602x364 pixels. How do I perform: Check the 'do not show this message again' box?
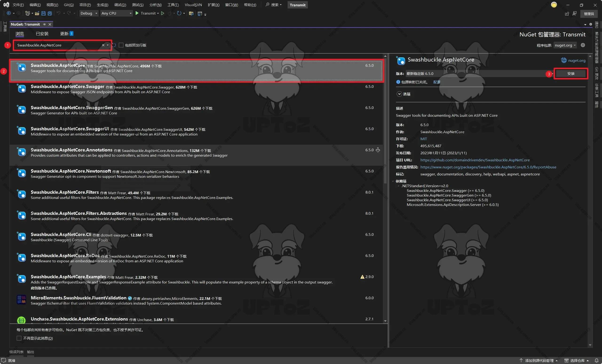point(19,338)
